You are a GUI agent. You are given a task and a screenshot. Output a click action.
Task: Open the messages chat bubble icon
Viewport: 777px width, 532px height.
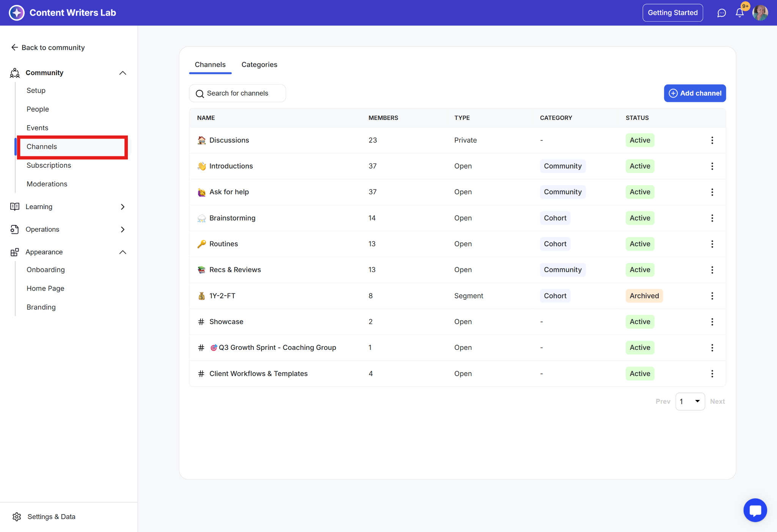721,13
